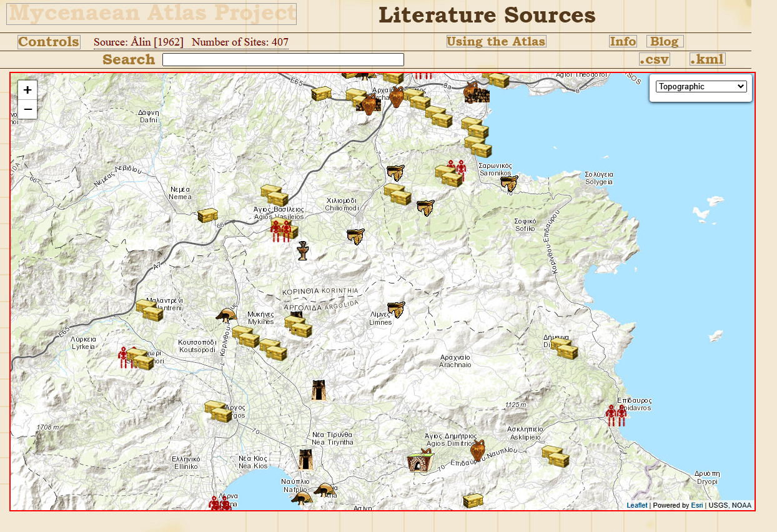
Task: Click into the Search text field
Action: [283, 60]
